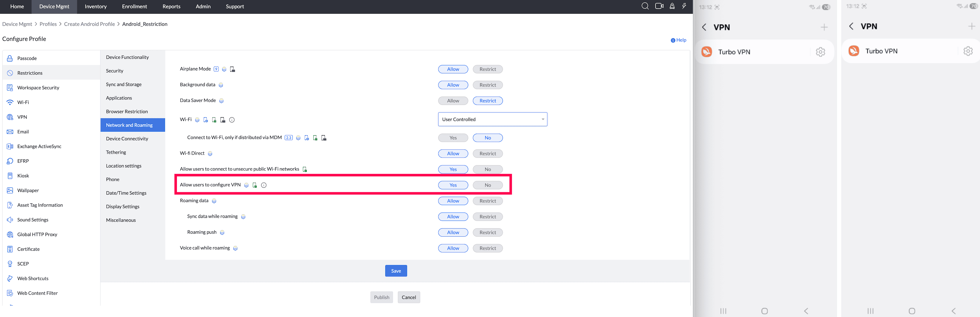Open the Profiles breadcrumb link
Image resolution: width=980 pixels, height=317 pixels.
tap(48, 24)
